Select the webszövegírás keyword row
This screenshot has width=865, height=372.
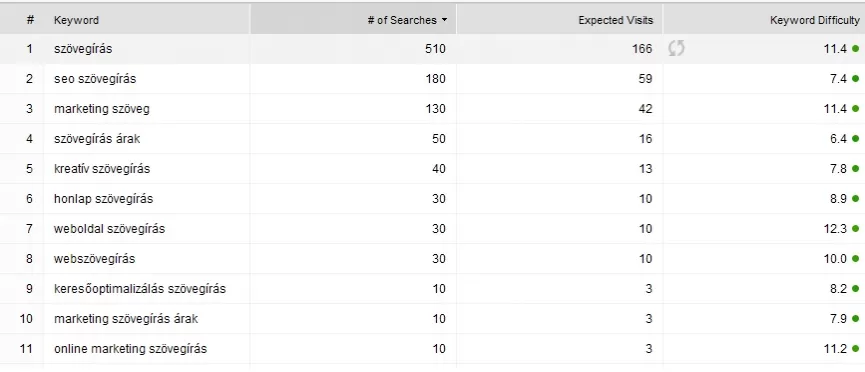(x=432, y=259)
